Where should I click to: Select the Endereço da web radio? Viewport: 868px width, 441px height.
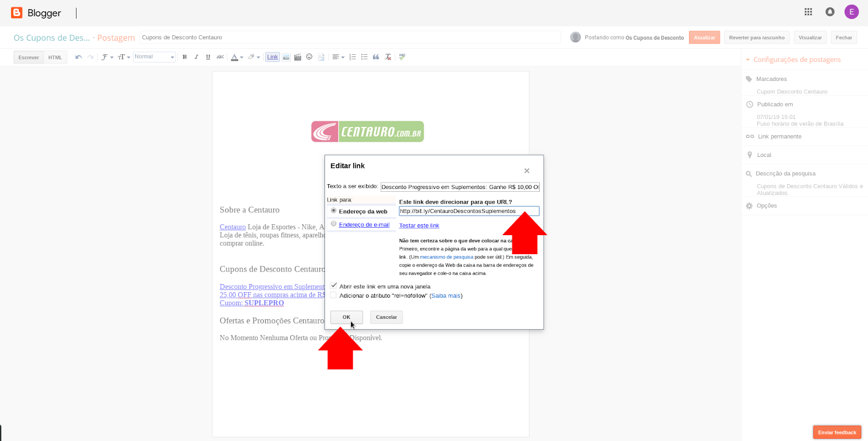click(x=334, y=211)
